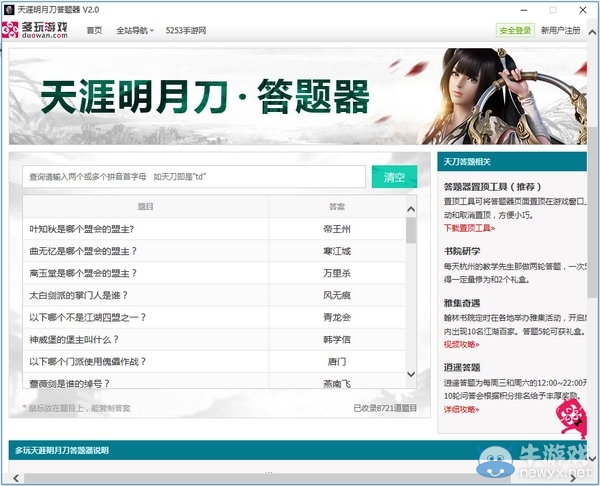Screen dimensions: 600x486
Task: Click page vertical scrollbar down arrow
Action: (592, 458)
